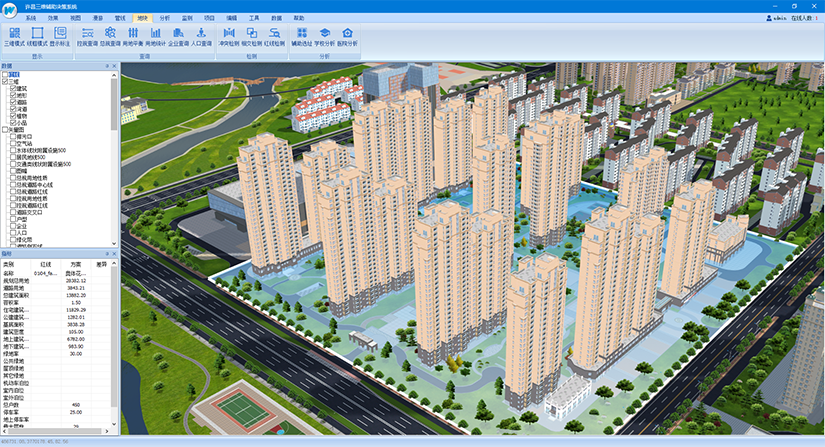Select the 三维模式 display mode icon
The height and width of the screenshot is (447, 825).
[14, 37]
